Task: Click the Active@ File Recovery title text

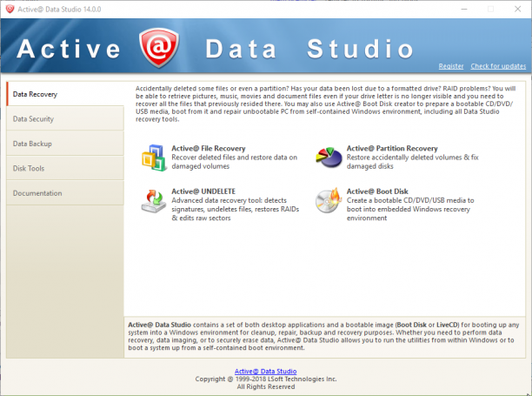Action: pos(209,149)
